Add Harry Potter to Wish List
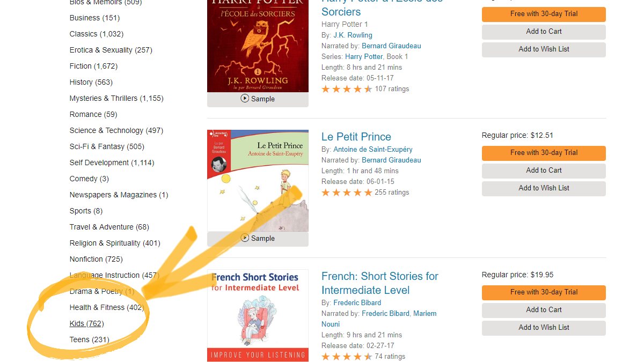644x362 pixels. (543, 49)
